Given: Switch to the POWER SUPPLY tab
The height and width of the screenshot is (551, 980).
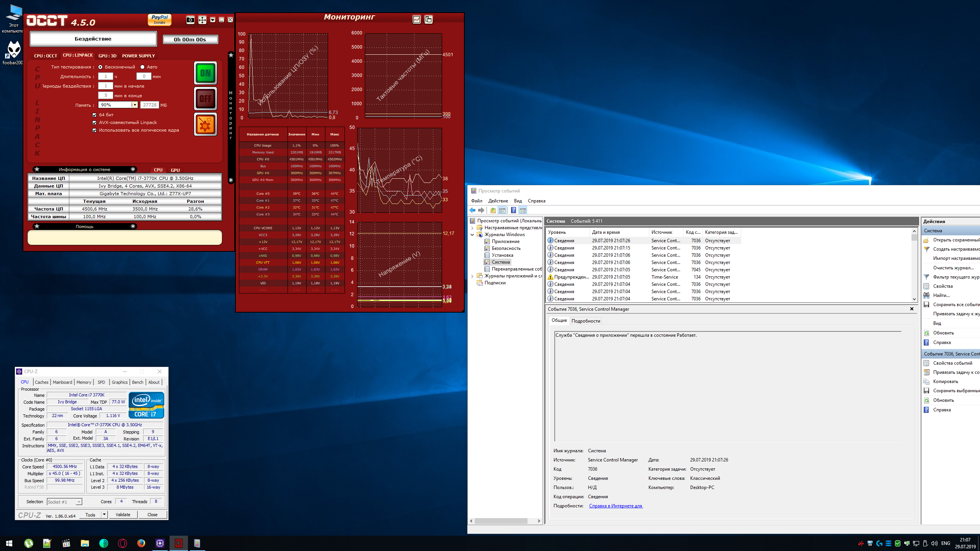Looking at the screenshot, I should (x=138, y=56).
